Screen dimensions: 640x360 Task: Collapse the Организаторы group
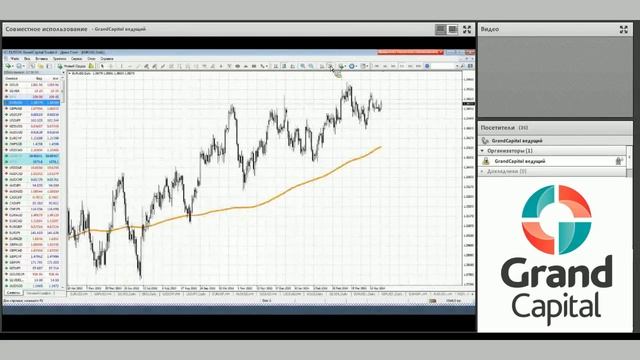[x=482, y=151]
